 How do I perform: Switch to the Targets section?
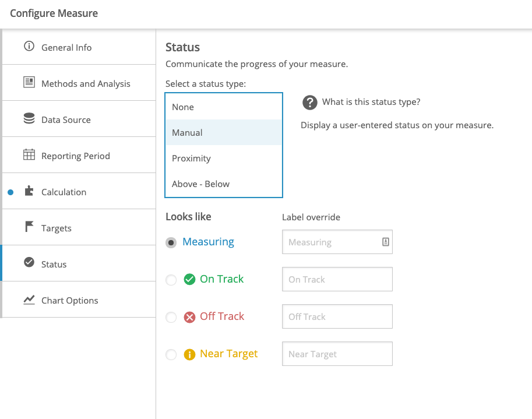(x=79, y=227)
